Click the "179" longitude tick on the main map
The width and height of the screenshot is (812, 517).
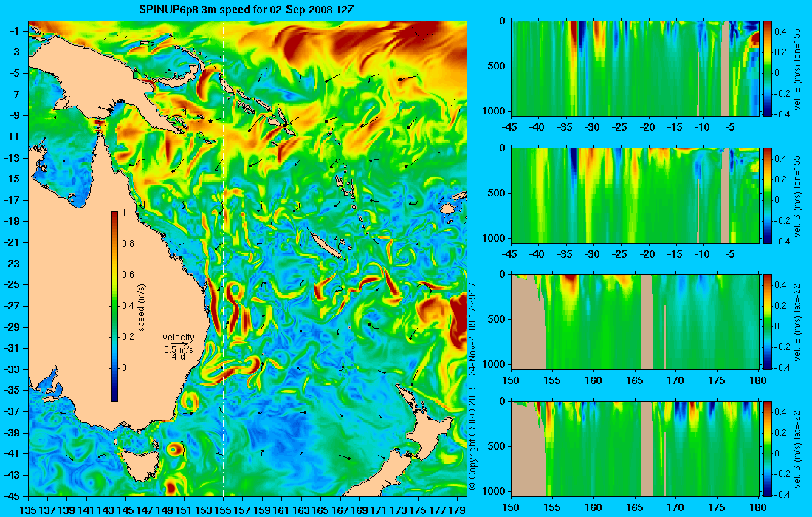[x=457, y=510]
